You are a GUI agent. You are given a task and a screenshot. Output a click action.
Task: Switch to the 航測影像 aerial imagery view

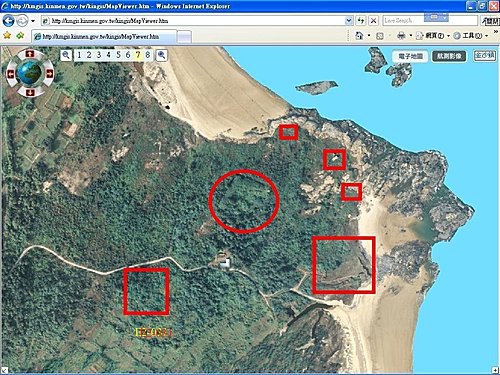point(449,56)
